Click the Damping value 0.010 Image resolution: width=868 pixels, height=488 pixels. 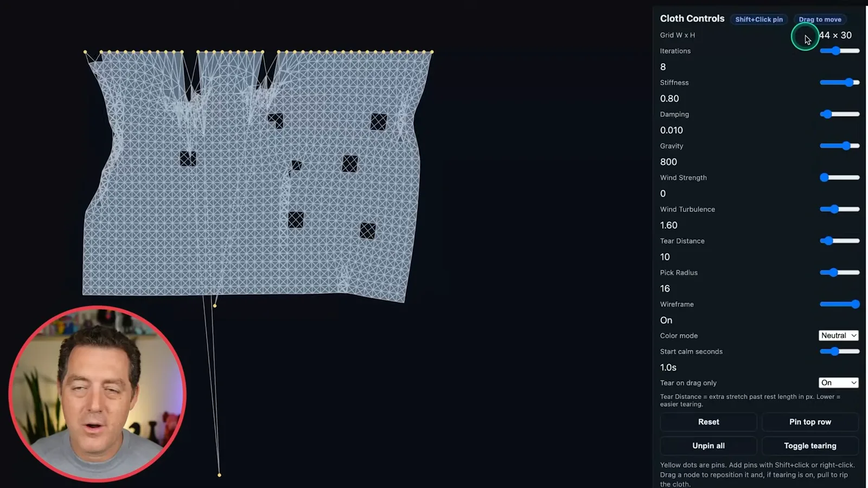click(x=672, y=130)
